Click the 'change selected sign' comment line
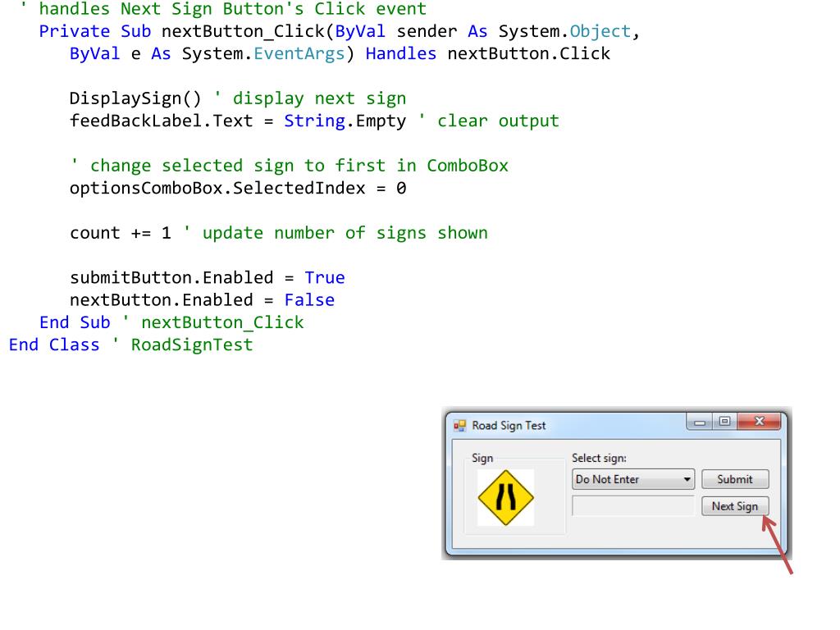 (289, 166)
